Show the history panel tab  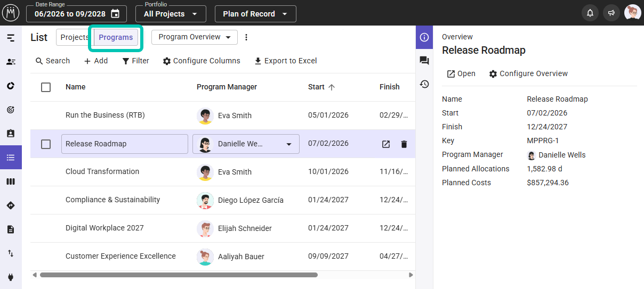click(x=424, y=84)
